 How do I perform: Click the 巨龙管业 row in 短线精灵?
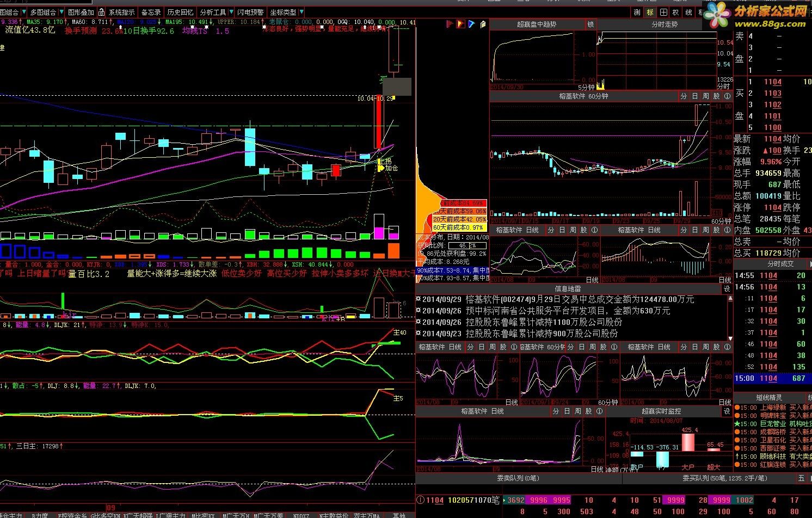point(773,423)
